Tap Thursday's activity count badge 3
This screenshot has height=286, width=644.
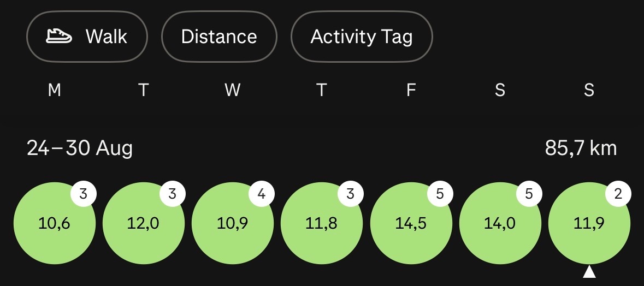point(350,193)
